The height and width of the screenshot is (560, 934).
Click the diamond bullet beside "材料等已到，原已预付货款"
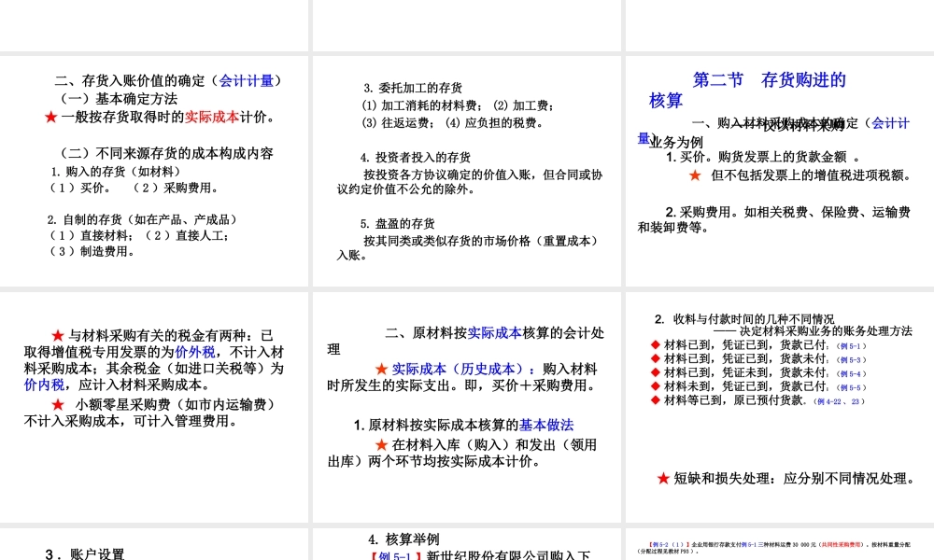pyautogui.click(x=655, y=401)
